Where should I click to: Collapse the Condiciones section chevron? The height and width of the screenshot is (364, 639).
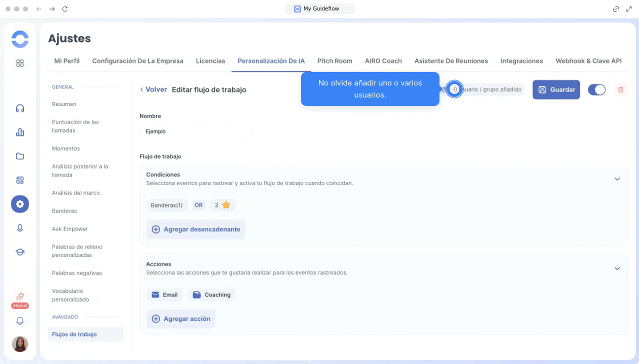pyautogui.click(x=617, y=179)
